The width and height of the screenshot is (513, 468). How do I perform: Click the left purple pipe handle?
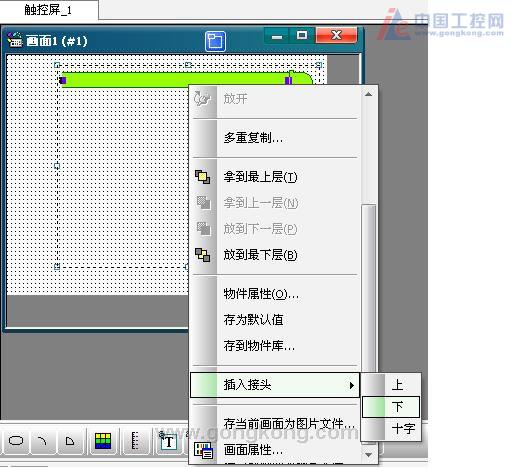63,80
